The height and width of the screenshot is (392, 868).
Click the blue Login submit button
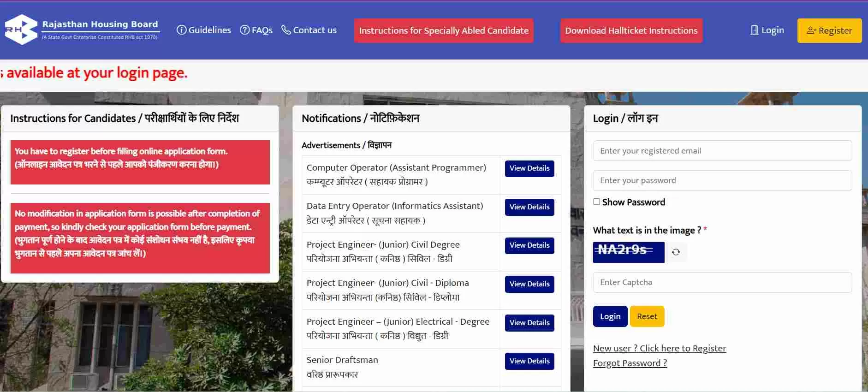pos(610,316)
